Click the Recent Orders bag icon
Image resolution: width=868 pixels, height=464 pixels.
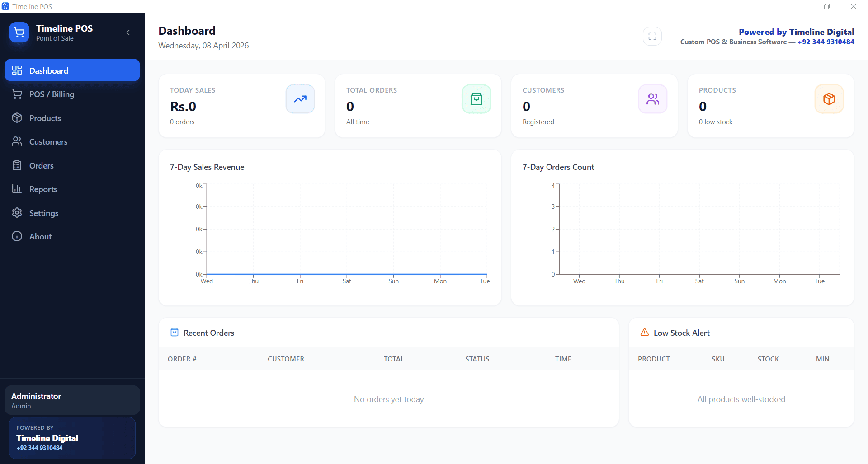174,332
